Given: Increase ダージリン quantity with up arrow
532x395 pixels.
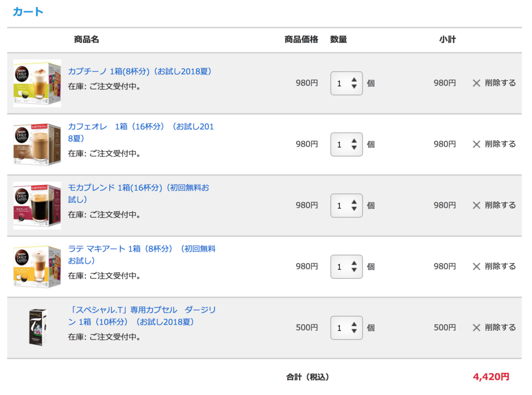Looking at the screenshot, I should [x=354, y=324].
